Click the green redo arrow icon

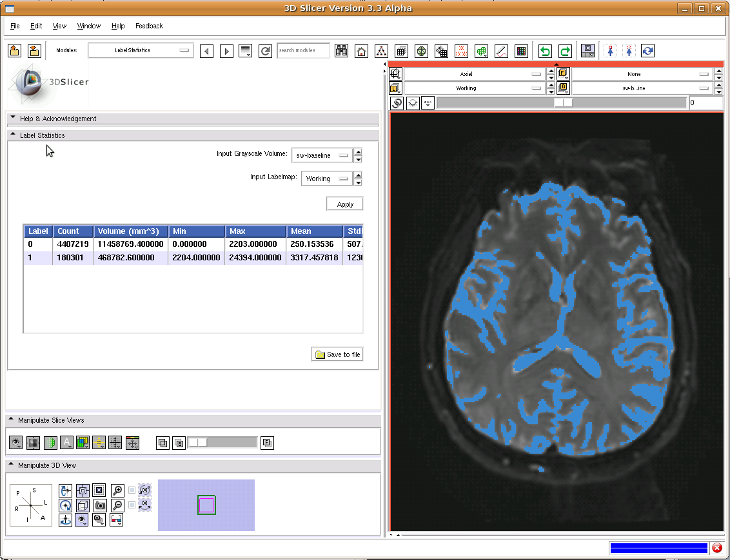[x=565, y=51]
